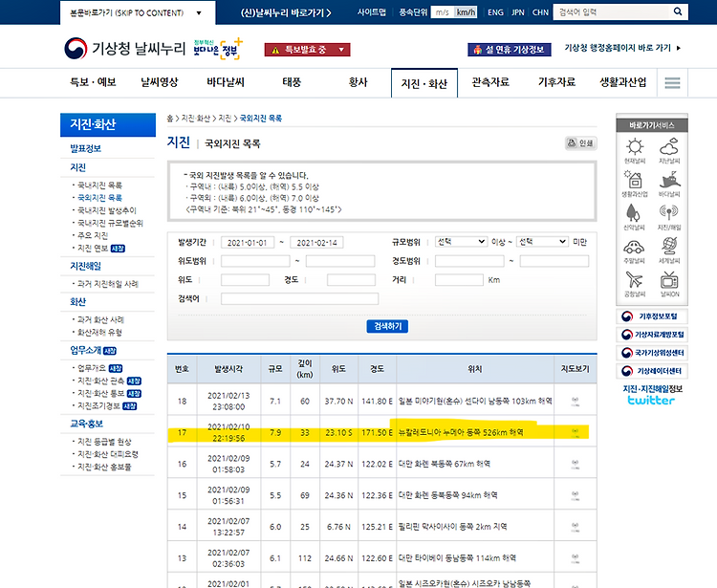The width and height of the screenshot is (717, 588).
Task: Click the 기상청 날씨누리 logo
Action: coord(125,48)
